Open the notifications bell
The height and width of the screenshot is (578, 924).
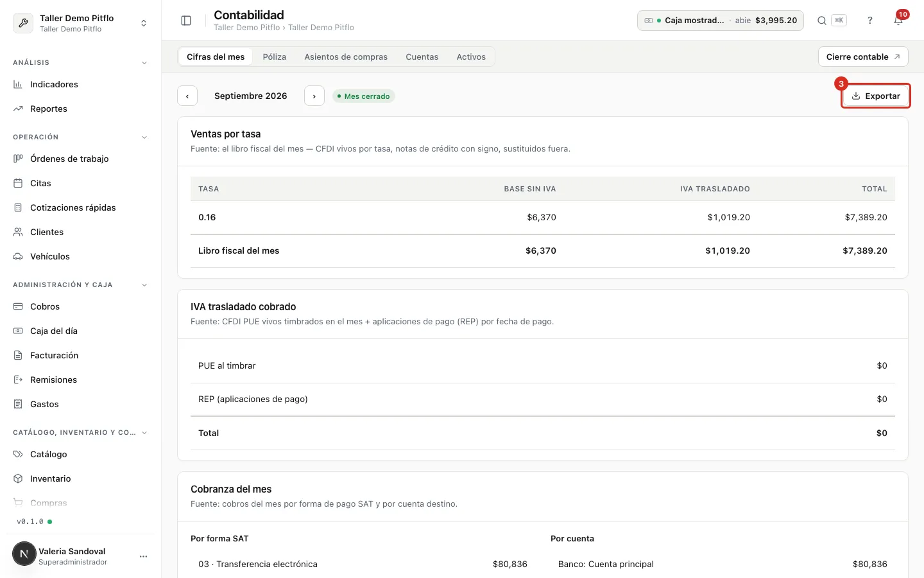point(898,21)
